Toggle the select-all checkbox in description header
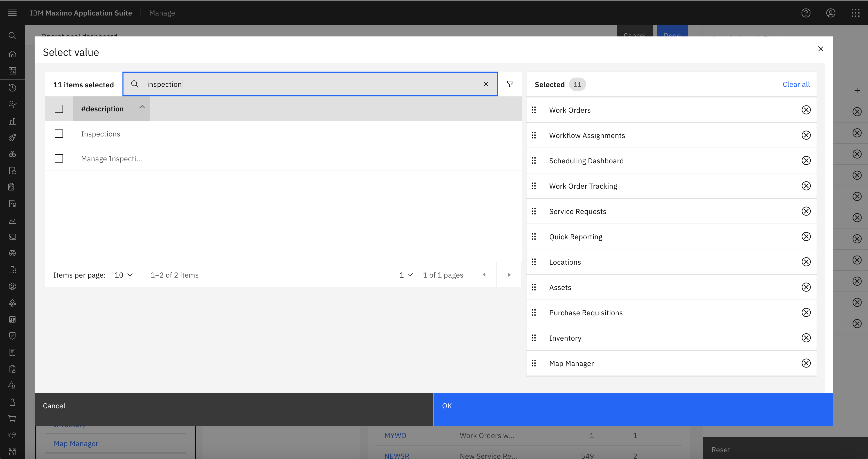This screenshot has width=868, height=459. coord(59,109)
